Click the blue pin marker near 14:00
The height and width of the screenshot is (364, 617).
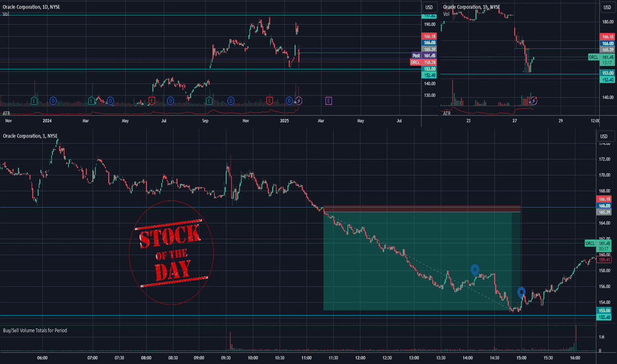click(475, 269)
